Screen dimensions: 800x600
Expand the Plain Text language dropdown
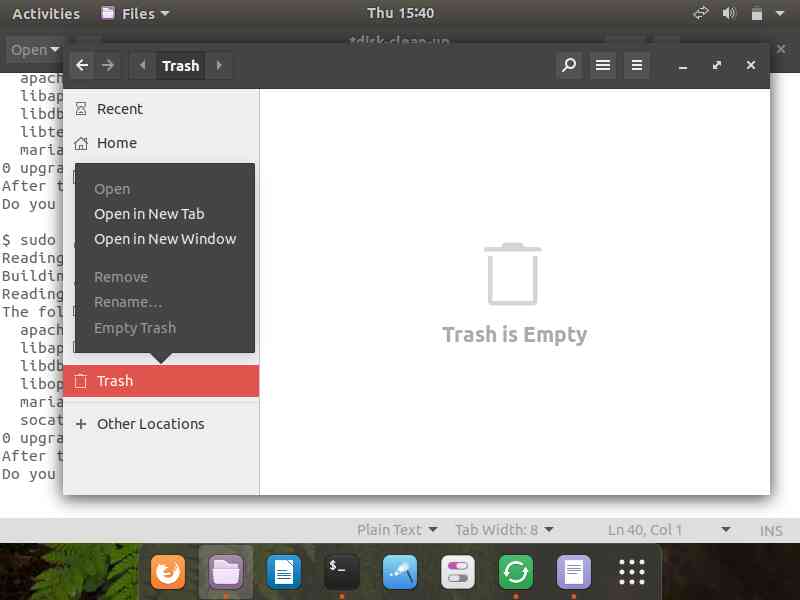(x=397, y=530)
